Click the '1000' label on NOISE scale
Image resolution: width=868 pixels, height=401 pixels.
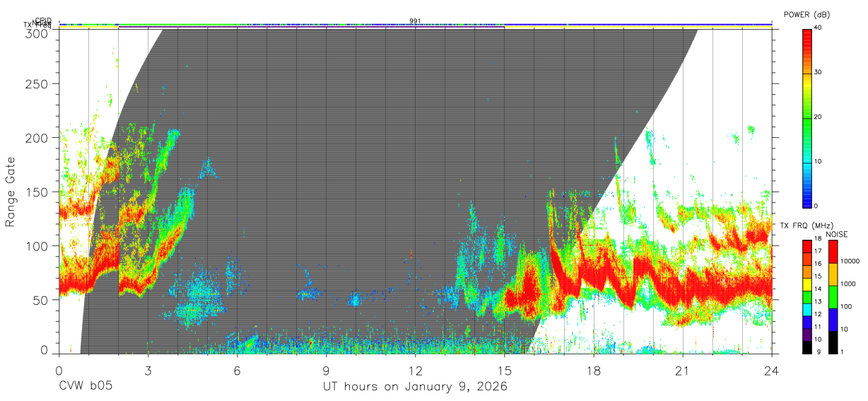848,286
